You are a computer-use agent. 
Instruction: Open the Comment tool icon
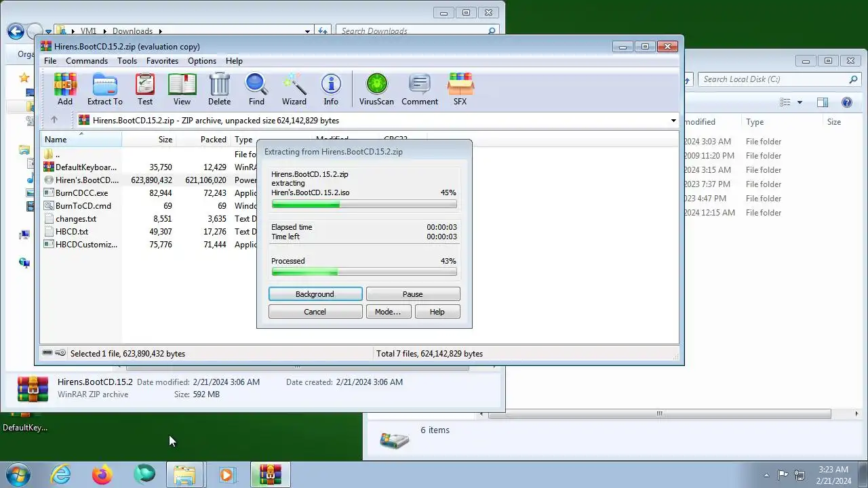point(420,89)
